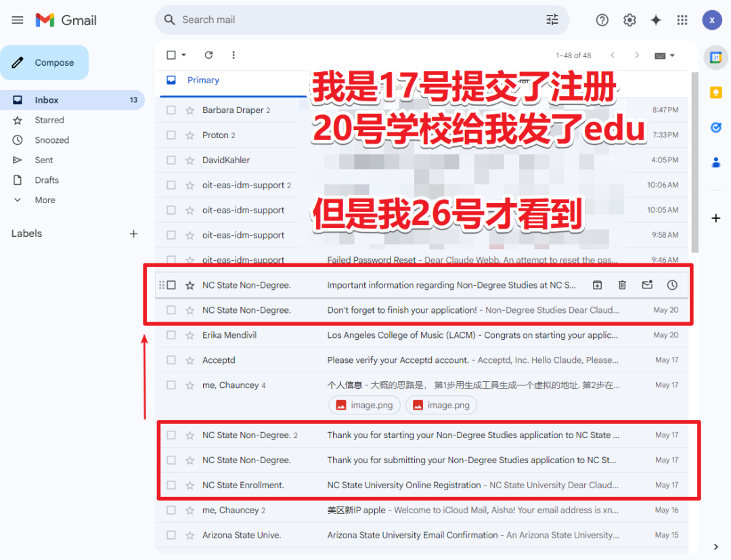Click the Gmail logo
The height and width of the screenshot is (560, 731).
[x=66, y=20]
